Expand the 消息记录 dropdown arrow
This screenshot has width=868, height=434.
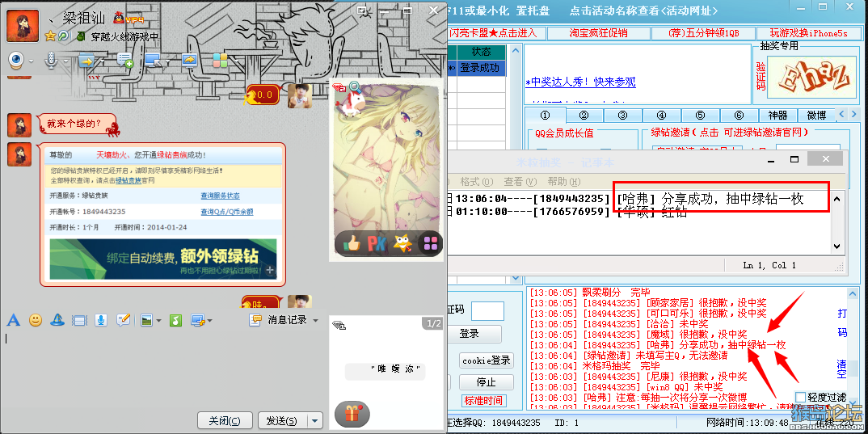point(315,321)
